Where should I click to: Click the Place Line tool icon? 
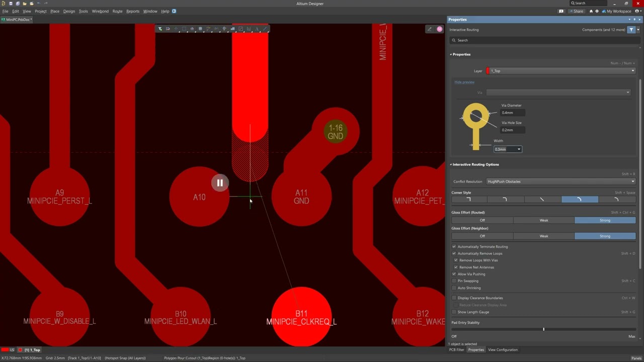(x=265, y=29)
